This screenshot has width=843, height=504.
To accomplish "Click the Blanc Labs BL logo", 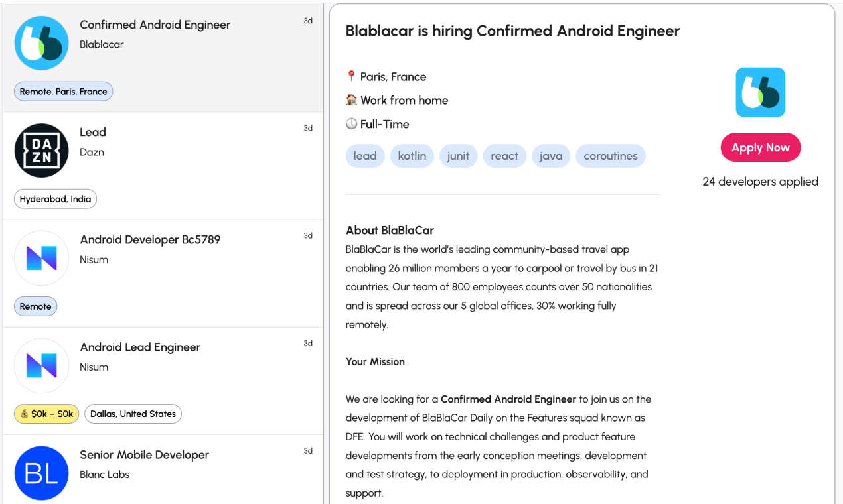I will 42,473.
